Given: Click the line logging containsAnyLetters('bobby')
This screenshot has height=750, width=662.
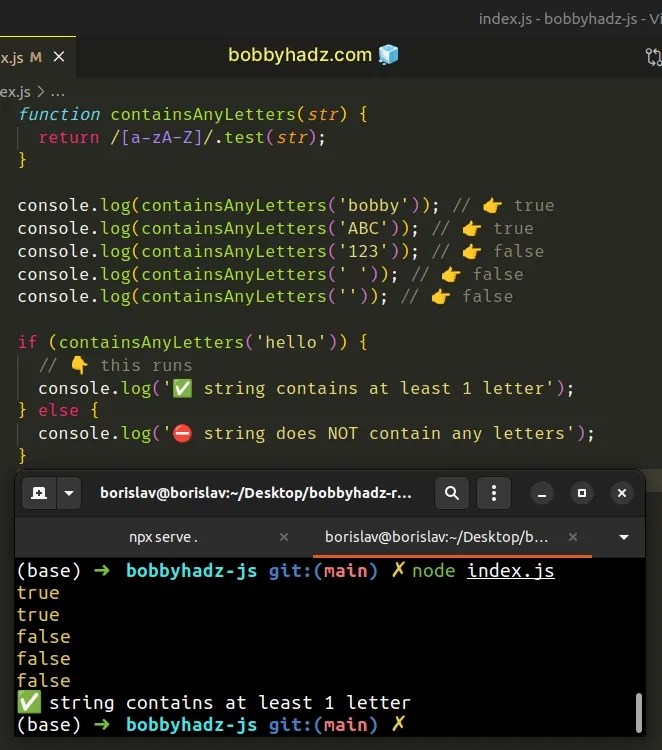Looking at the screenshot, I should pos(286,206).
